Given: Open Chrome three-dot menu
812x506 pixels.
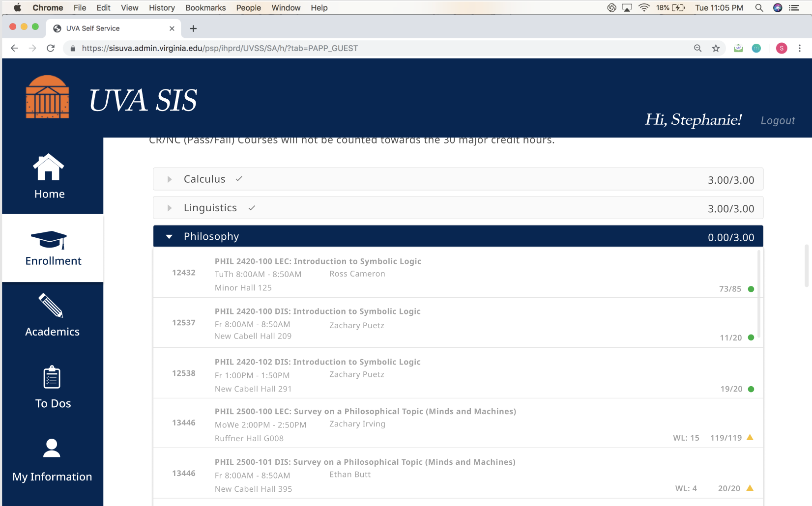Looking at the screenshot, I should point(800,48).
